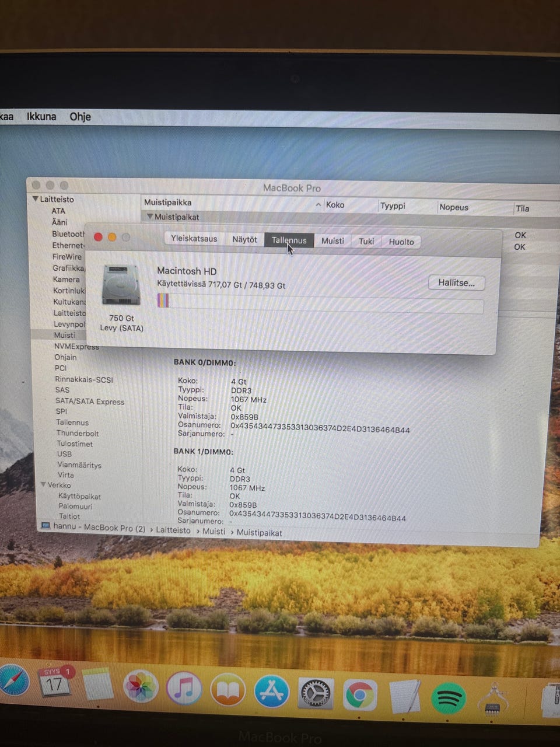This screenshot has height=747, width=560.
Task: Open the Muisti tab
Action: click(332, 241)
